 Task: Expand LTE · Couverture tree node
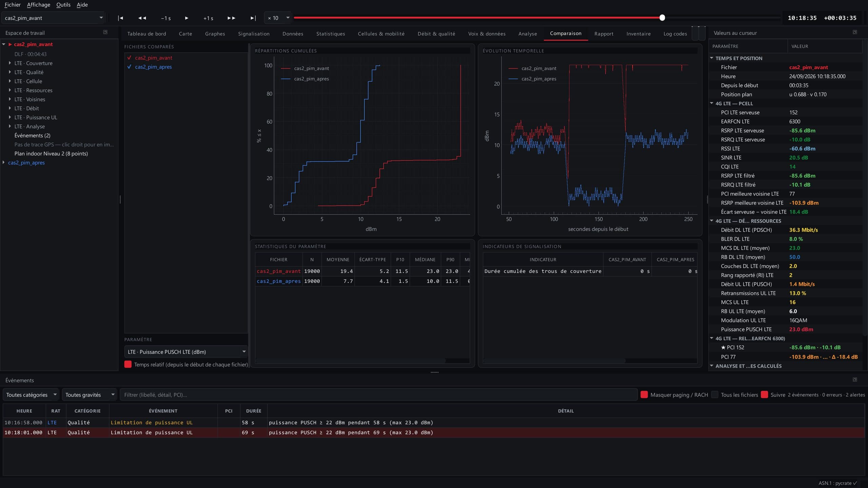click(10, 63)
